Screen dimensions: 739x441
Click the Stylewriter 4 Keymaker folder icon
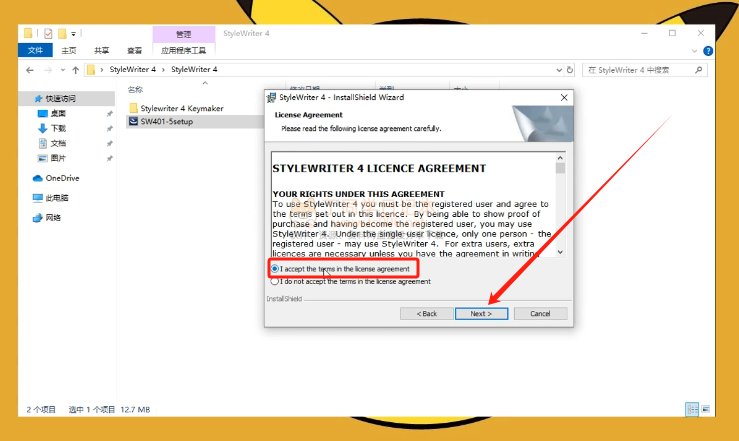[133, 108]
